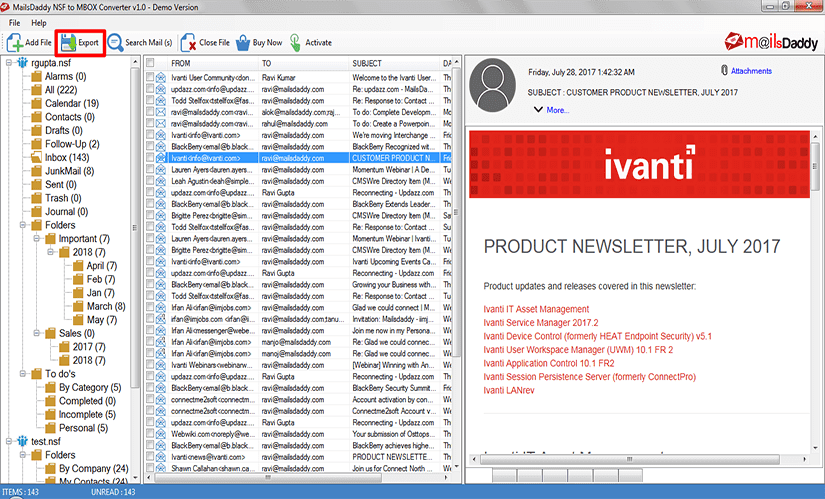825x499 pixels.
Task: Click the By Category (5) folder icon
Action: [50, 387]
